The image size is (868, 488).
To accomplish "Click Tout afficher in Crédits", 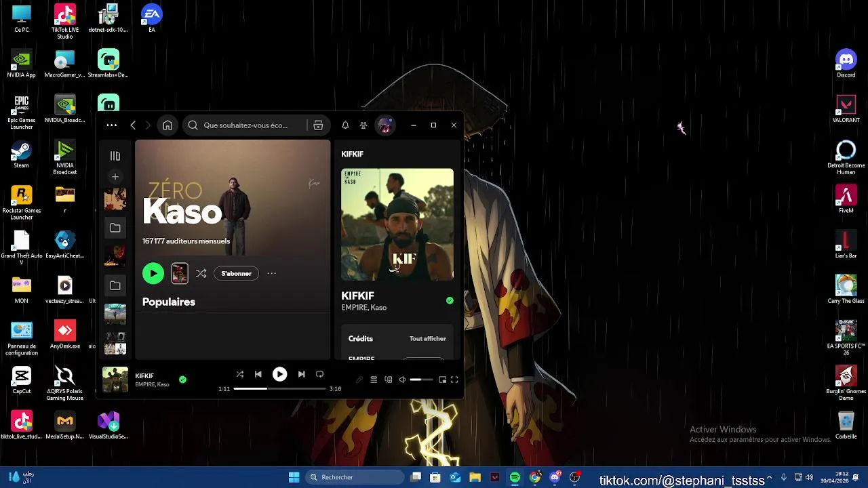I will [x=428, y=338].
